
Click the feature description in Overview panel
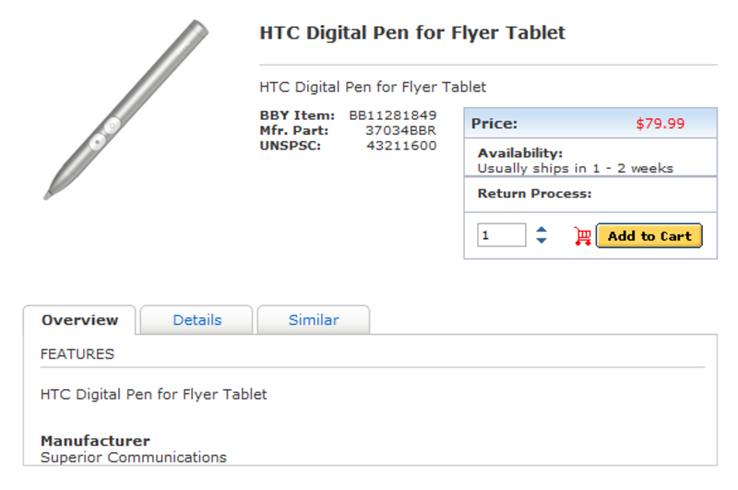153,394
